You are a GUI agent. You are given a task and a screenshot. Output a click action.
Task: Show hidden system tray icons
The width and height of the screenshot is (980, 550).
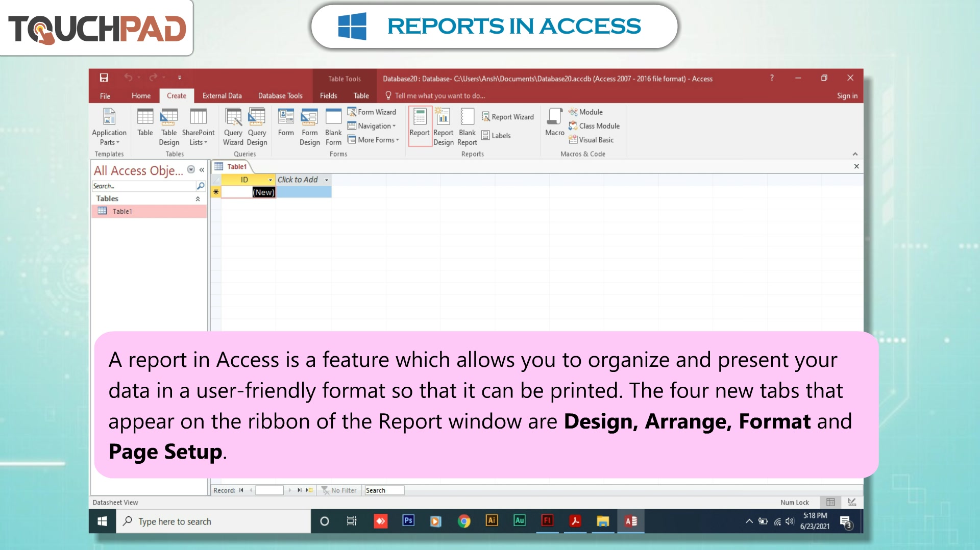pyautogui.click(x=749, y=521)
